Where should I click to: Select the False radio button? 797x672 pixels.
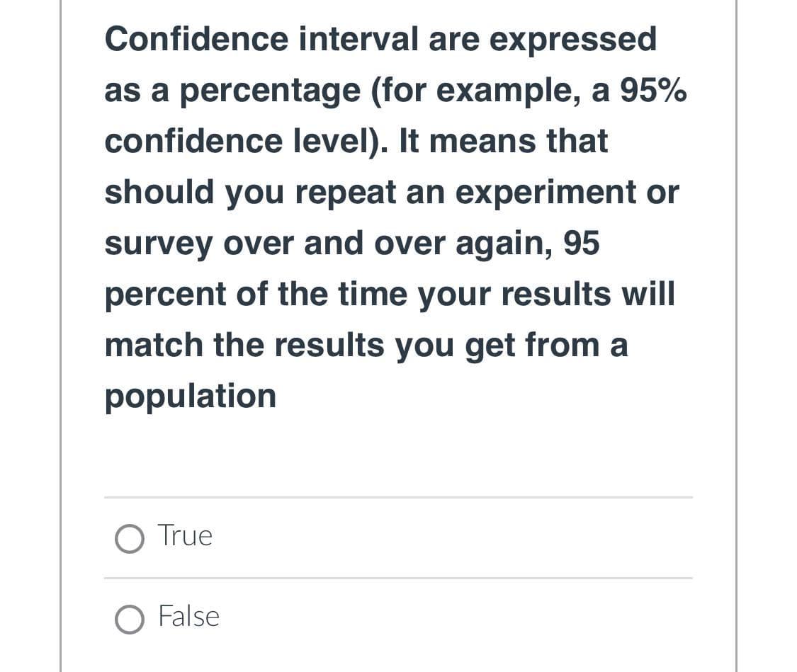pos(129,617)
